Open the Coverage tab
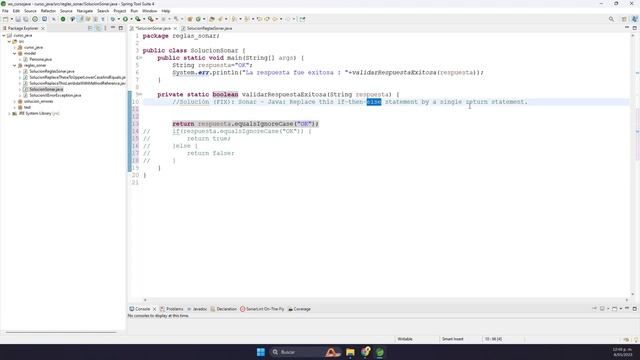This screenshot has height=360, width=640. tap(300, 309)
